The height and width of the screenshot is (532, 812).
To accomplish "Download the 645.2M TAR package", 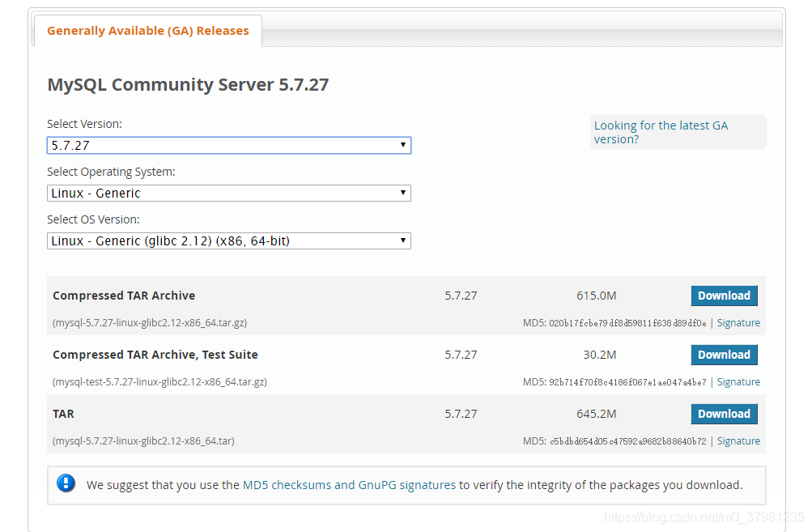I will [724, 414].
